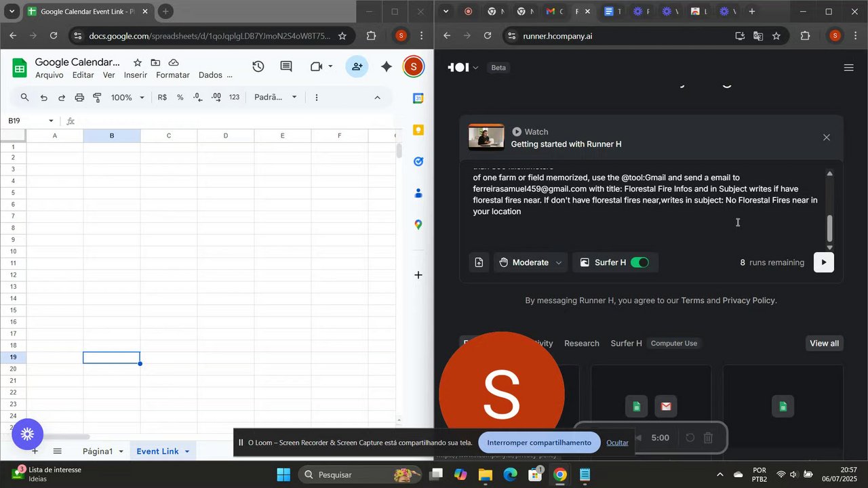
Task: Select row 10 header
Action: [13, 251]
